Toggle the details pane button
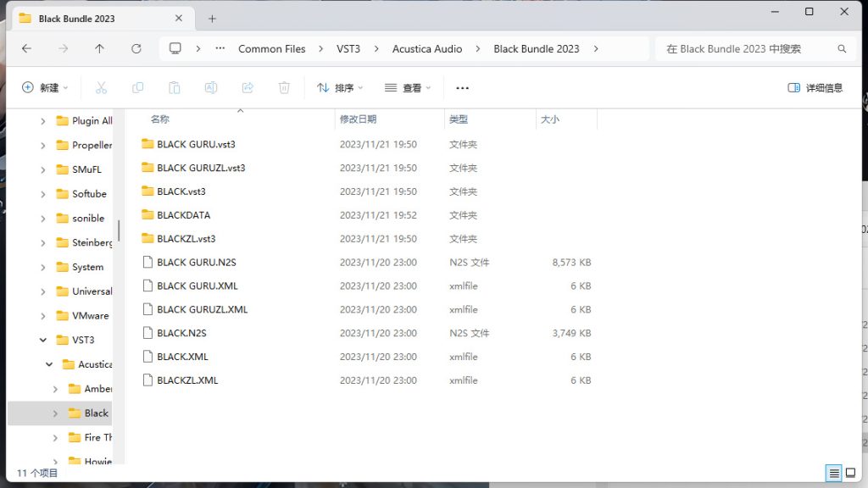868x488 pixels. pyautogui.click(x=815, y=87)
